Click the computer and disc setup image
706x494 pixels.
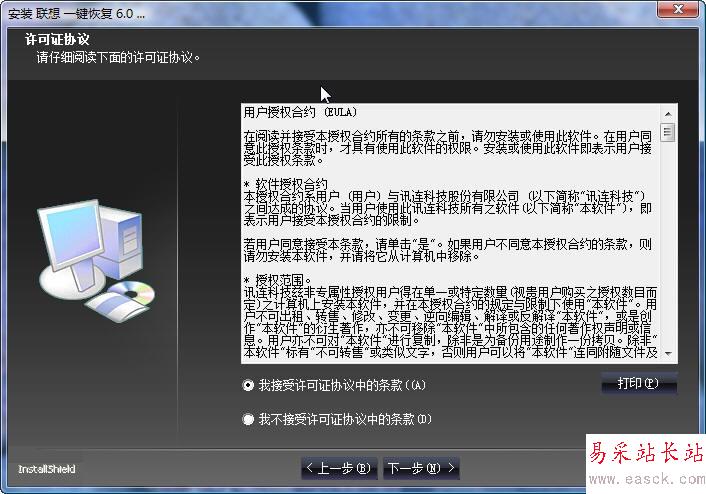click(x=96, y=260)
